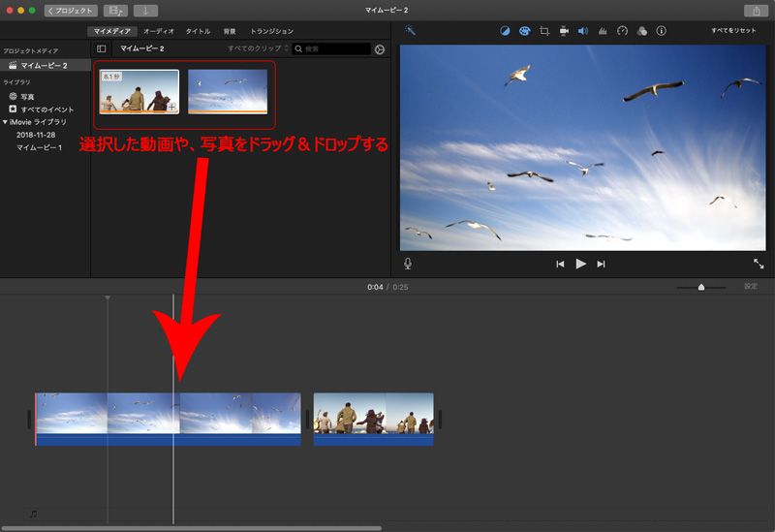Open noise reduction and equalizer icon
The image size is (775, 532).
click(x=603, y=31)
